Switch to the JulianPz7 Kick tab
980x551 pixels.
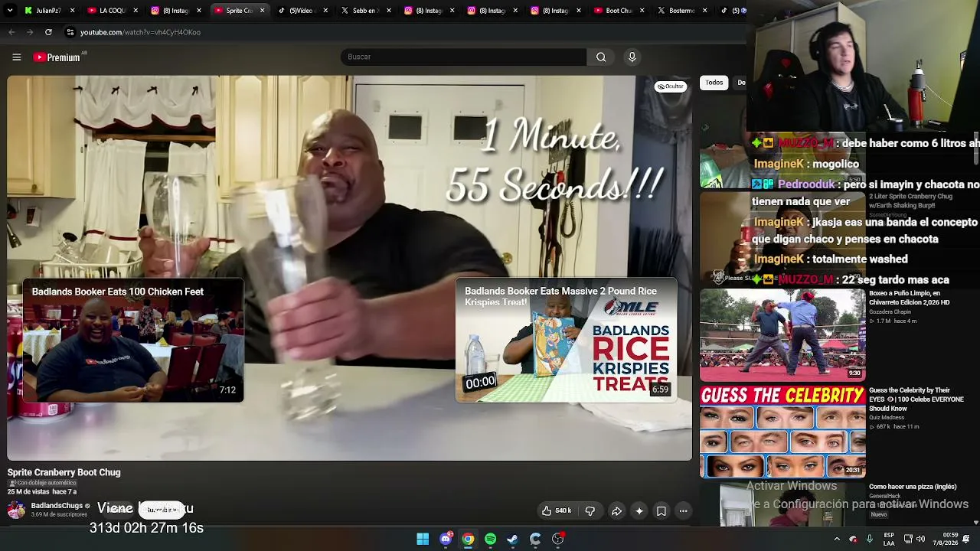[50, 11]
